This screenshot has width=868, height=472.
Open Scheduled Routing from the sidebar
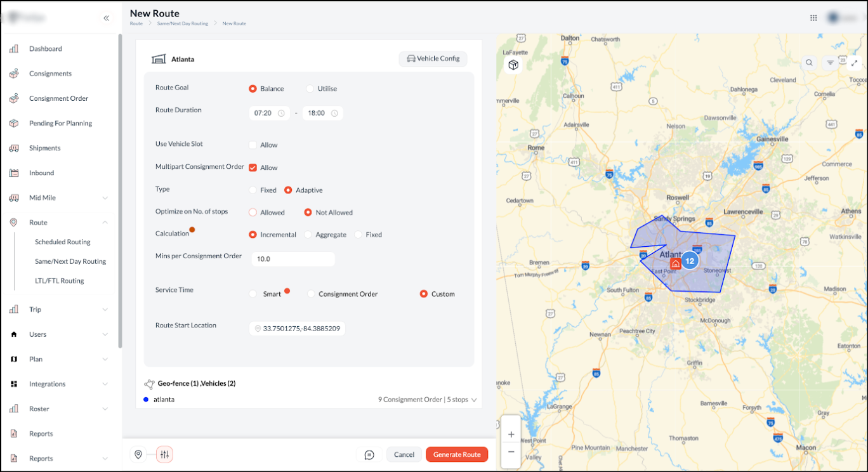[x=62, y=242]
